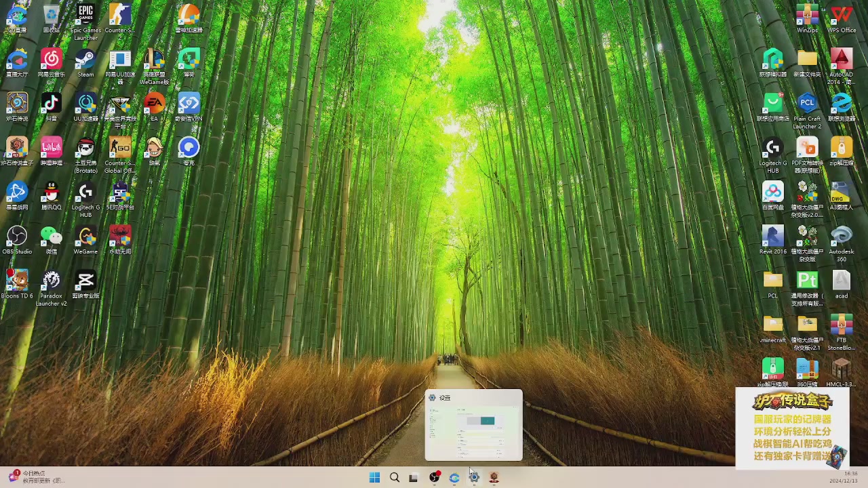The width and height of the screenshot is (868, 488).
Task: Open the Windows Start menu button
Action: (374, 478)
